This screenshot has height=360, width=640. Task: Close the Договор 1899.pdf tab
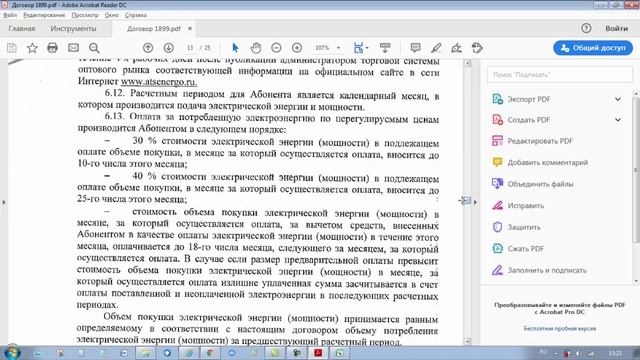[x=190, y=29]
